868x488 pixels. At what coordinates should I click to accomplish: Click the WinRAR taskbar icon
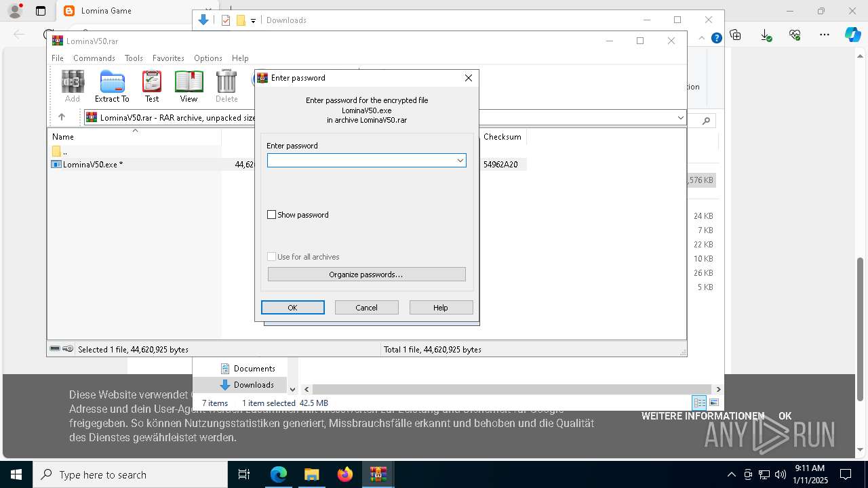click(378, 474)
